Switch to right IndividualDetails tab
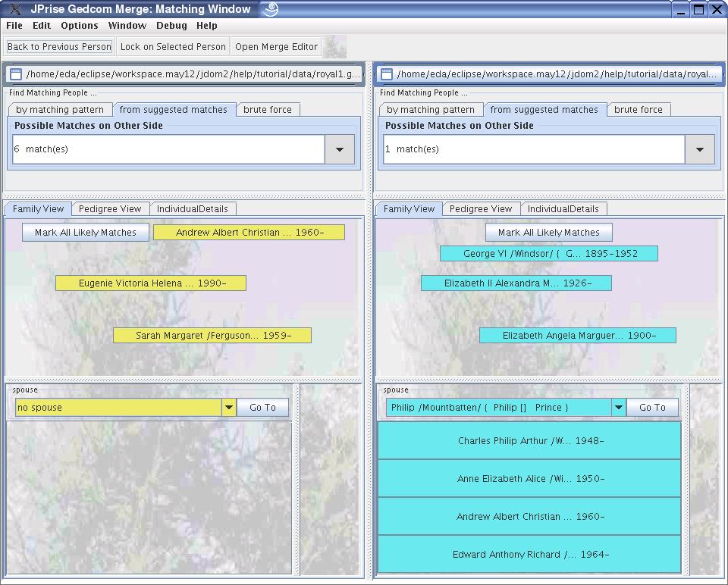Screen dimensions: 728x585 pos(563,209)
